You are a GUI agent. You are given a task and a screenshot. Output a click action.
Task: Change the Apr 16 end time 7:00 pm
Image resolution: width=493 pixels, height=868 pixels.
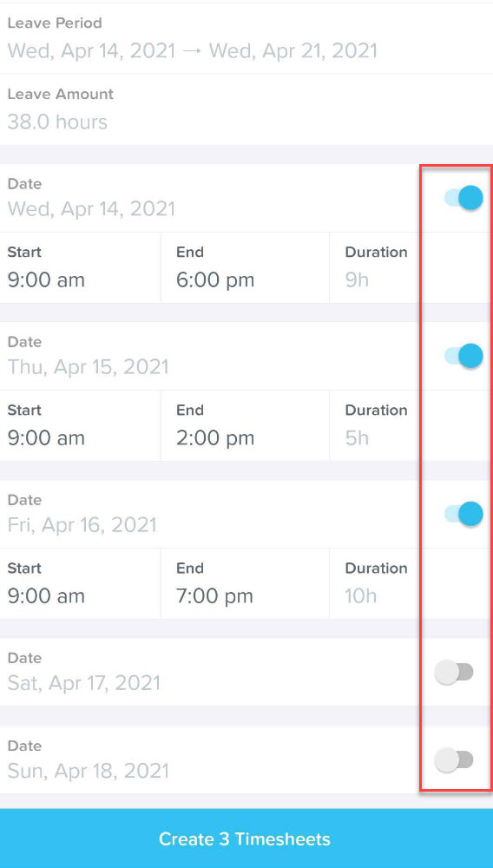click(245, 583)
